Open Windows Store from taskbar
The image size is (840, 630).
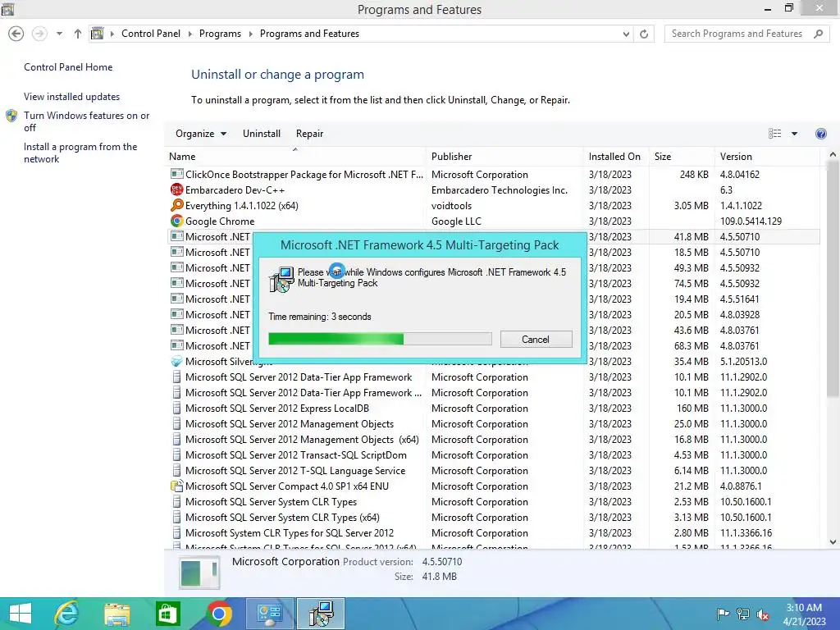click(167, 614)
